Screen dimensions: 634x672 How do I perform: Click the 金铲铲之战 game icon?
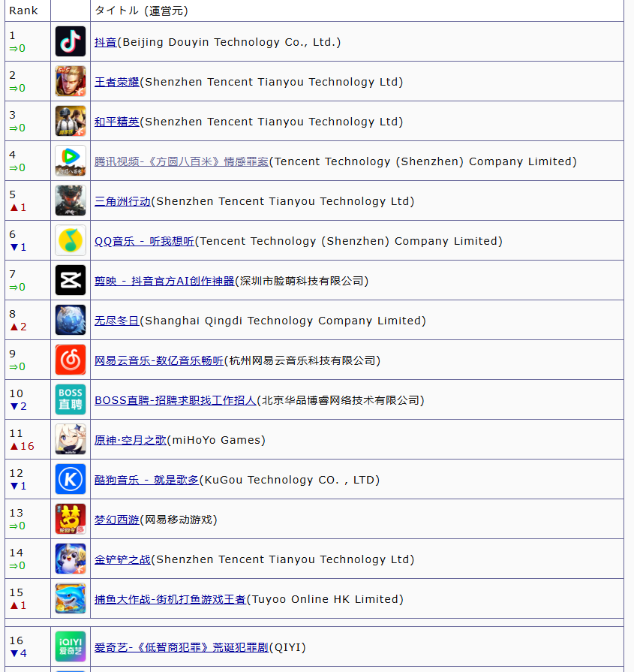click(71, 559)
